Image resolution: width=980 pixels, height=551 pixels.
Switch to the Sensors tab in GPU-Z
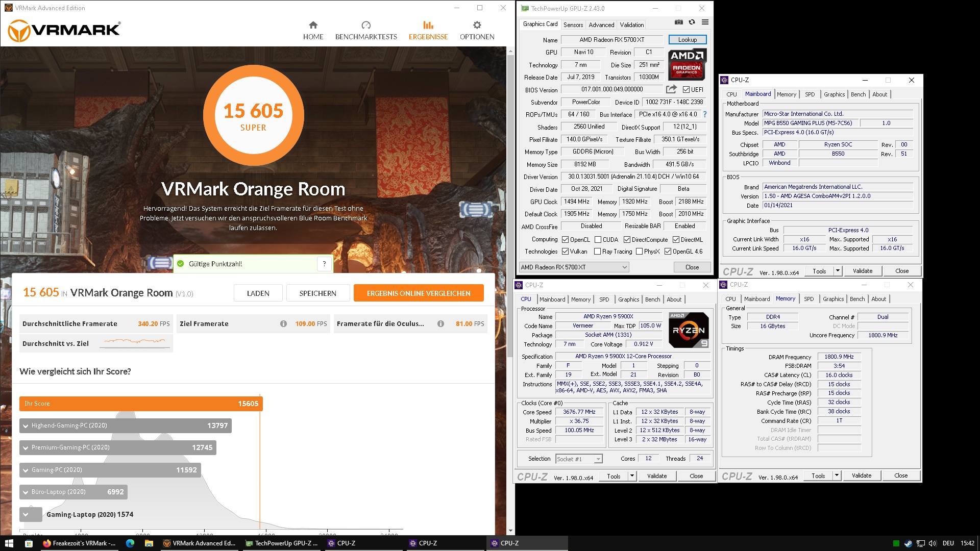573,24
